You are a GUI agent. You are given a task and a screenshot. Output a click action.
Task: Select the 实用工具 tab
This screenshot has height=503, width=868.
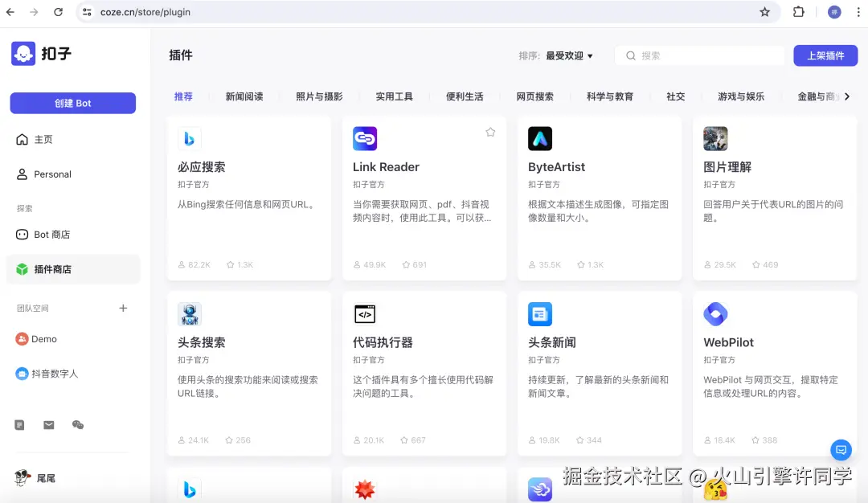[394, 96]
